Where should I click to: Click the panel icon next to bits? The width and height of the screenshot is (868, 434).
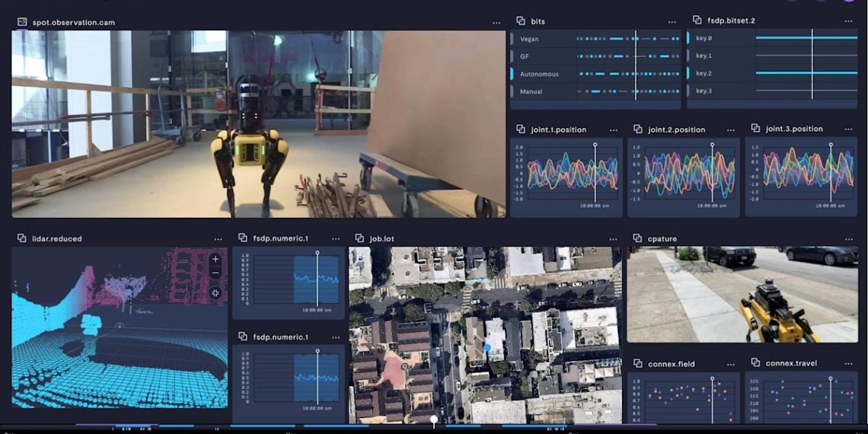point(521,21)
